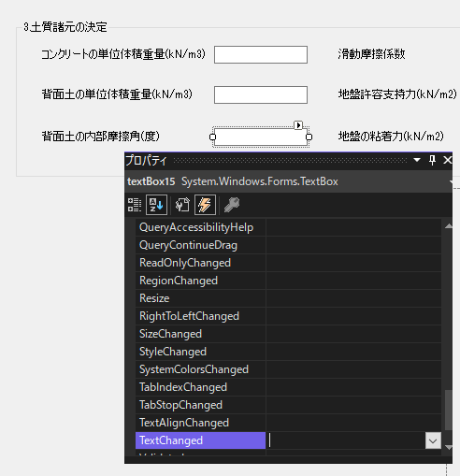Pin the Properties panel with auto-hide icon
The width and height of the screenshot is (460, 476).
click(x=432, y=160)
